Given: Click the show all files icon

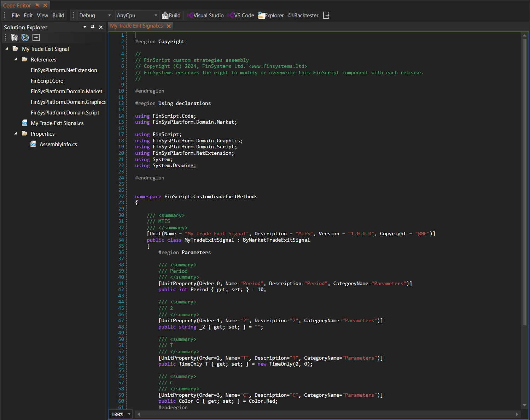Looking at the screenshot, I should [14, 37].
